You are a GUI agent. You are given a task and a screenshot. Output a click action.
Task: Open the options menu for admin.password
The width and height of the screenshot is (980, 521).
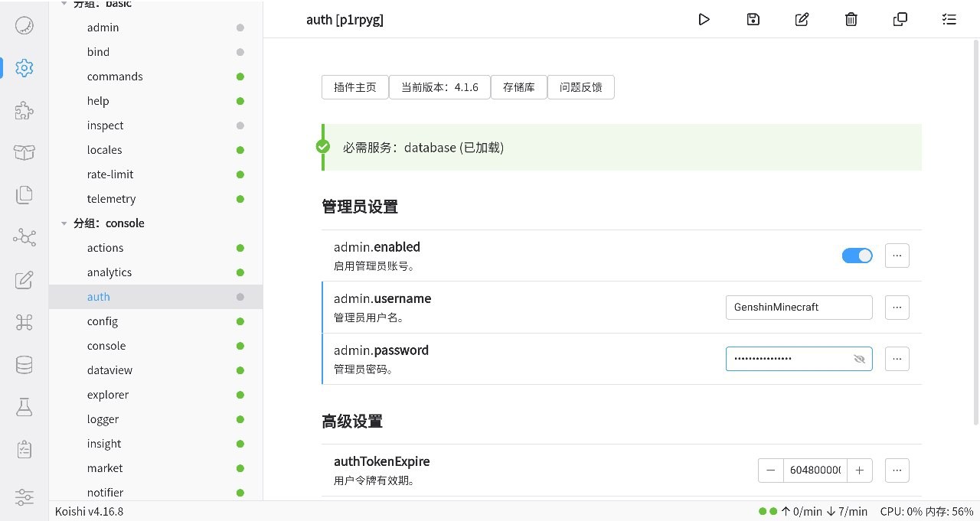click(897, 359)
